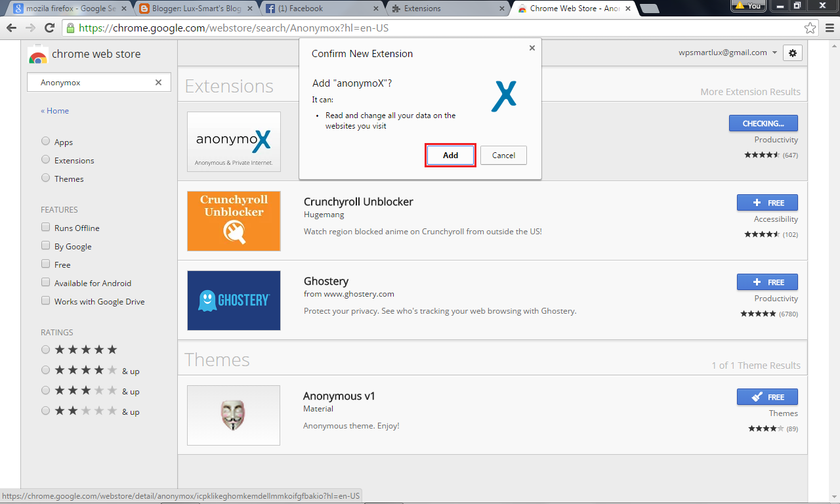The width and height of the screenshot is (840, 504).
Task: Check the Runs Offline checkbox
Action: [45, 227]
